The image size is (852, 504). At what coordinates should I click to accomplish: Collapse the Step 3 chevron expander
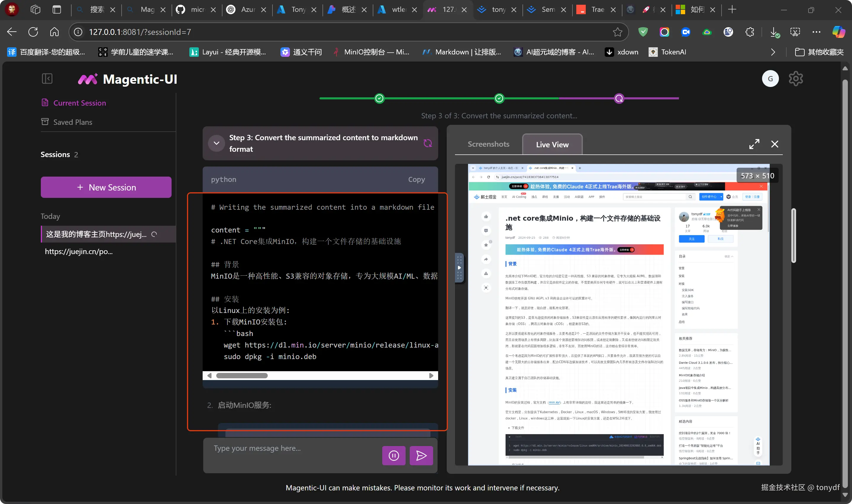(216, 143)
